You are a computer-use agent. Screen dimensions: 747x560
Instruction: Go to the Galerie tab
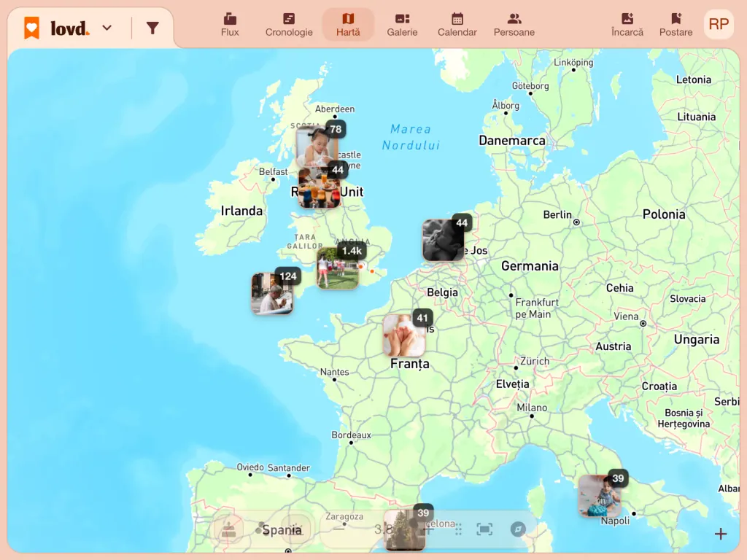402,25
